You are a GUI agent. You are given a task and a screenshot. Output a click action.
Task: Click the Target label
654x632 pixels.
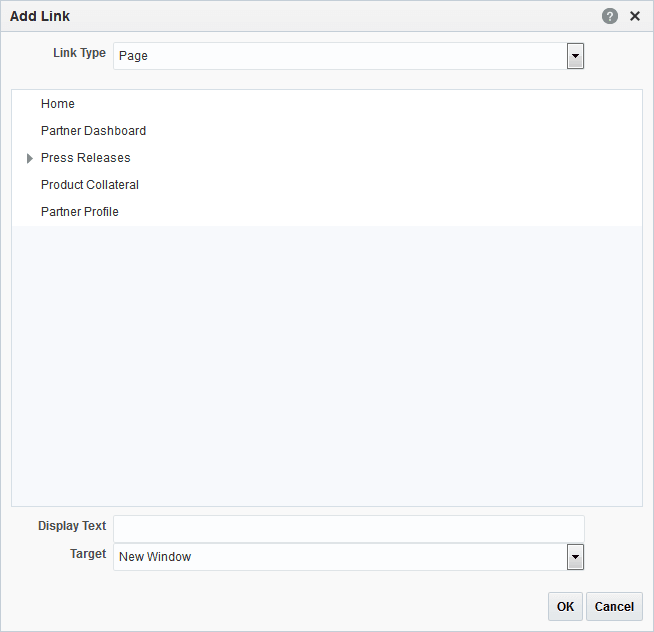point(88,554)
